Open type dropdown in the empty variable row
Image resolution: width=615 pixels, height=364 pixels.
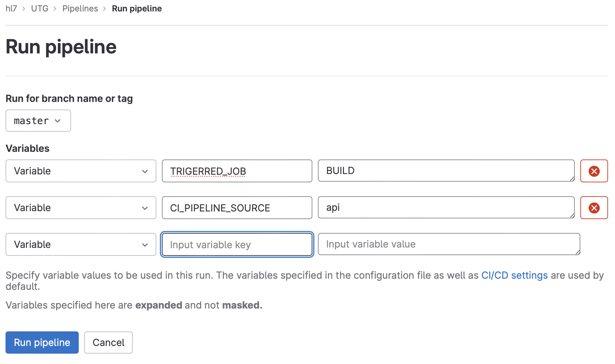(81, 244)
